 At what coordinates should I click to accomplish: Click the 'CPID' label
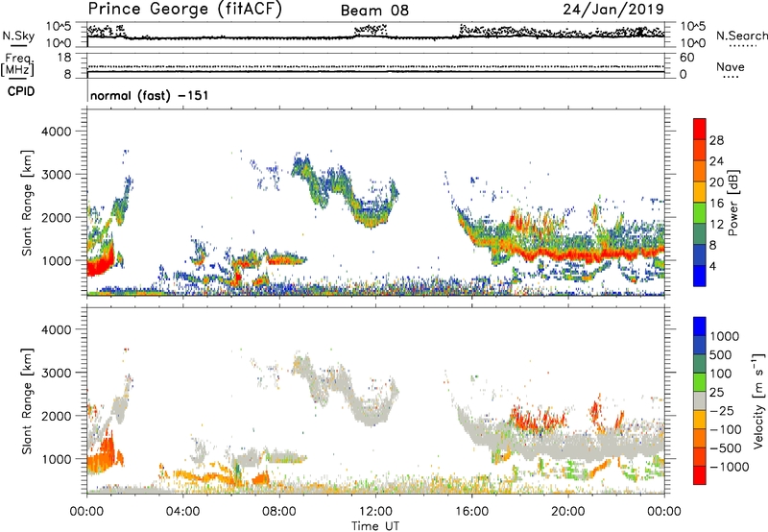point(21,91)
